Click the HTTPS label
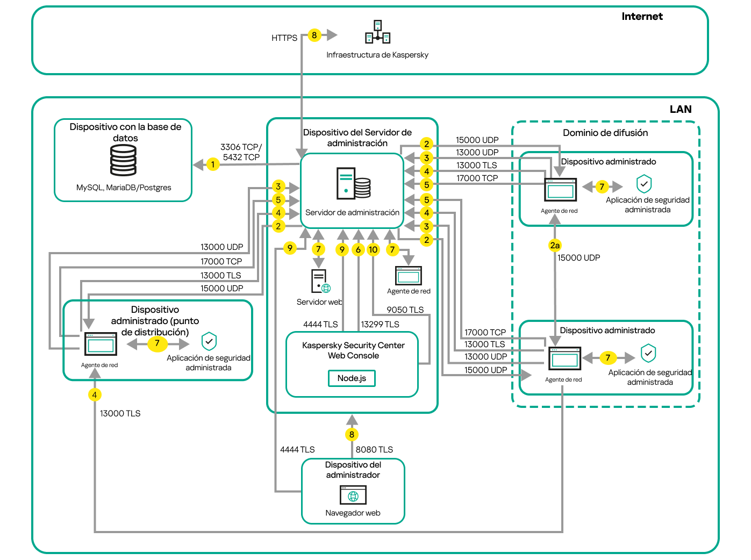This screenshot has height=560, width=751. click(284, 38)
